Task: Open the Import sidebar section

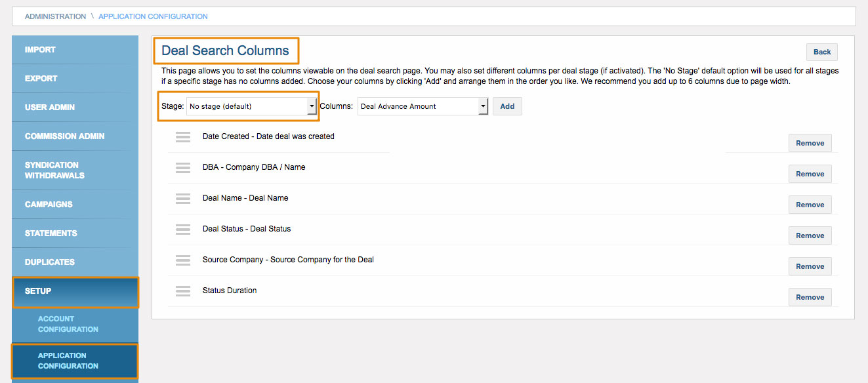Action: (x=75, y=50)
